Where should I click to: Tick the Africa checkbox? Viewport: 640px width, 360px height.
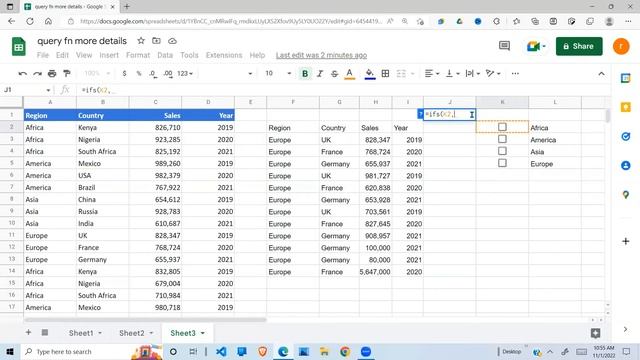click(502, 127)
